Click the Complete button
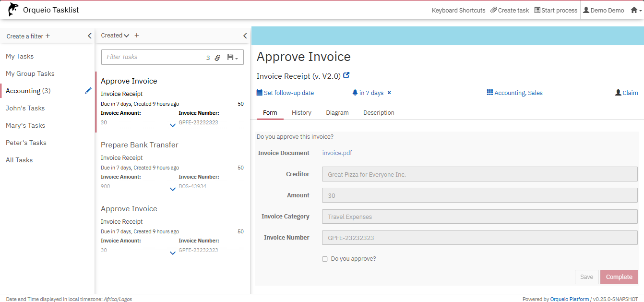 619,277
